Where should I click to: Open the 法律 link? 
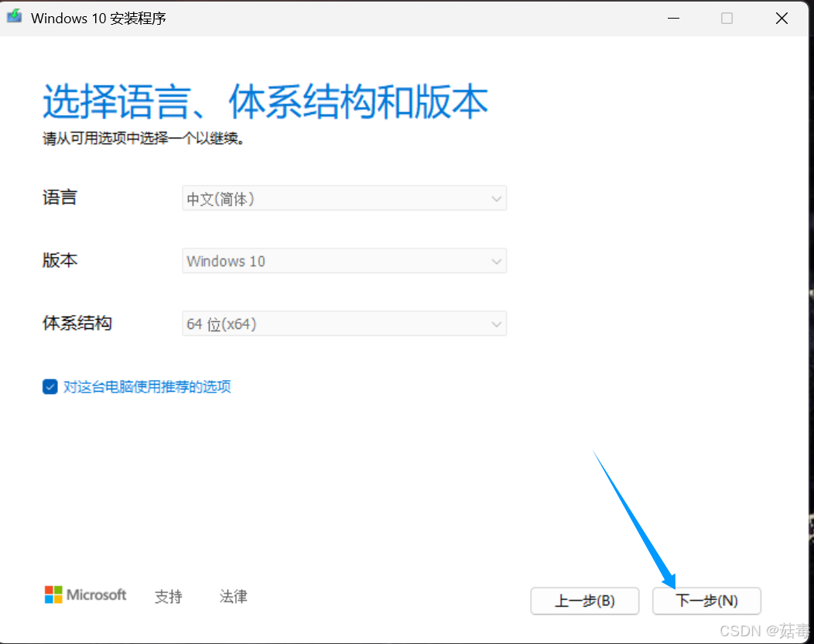coord(233,596)
